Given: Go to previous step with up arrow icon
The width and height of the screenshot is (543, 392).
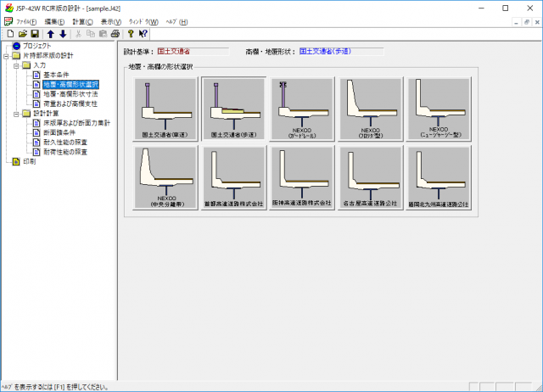Looking at the screenshot, I should point(50,33).
